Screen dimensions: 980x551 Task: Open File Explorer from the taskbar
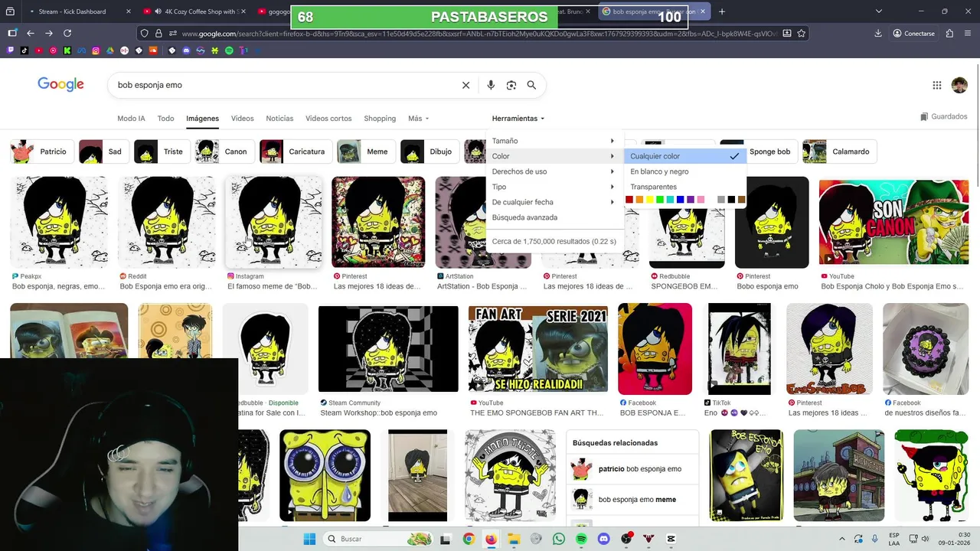point(514,539)
